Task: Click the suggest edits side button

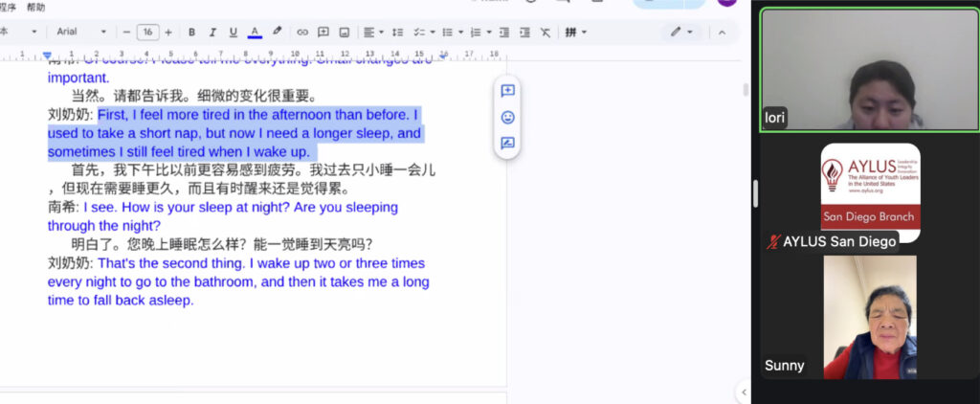Action: tap(507, 144)
